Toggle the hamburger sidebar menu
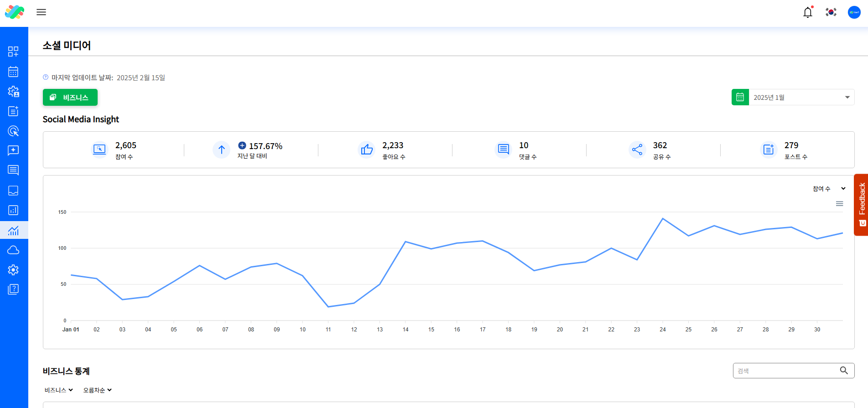Viewport: 868px width, 408px height. click(41, 12)
